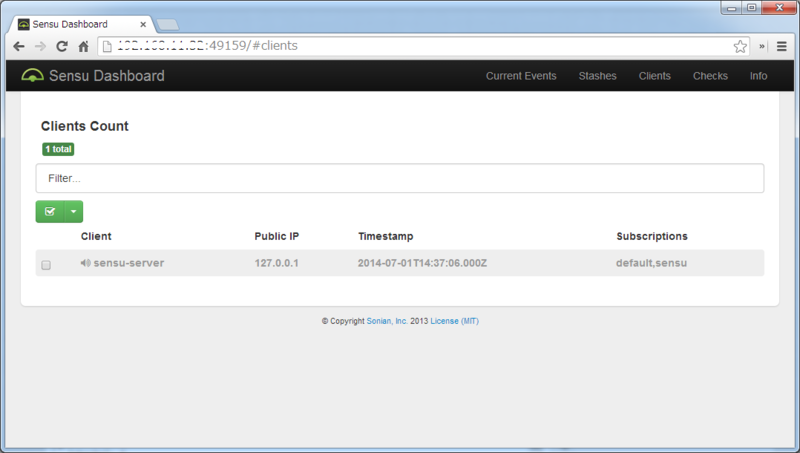This screenshot has width=800, height=453.
Task: Click the browser forward arrow
Action: 40,46
